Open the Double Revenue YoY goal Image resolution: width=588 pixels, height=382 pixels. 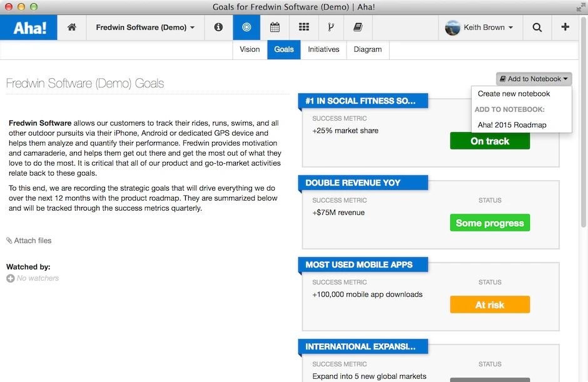pyautogui.click(x=363, y=183)
